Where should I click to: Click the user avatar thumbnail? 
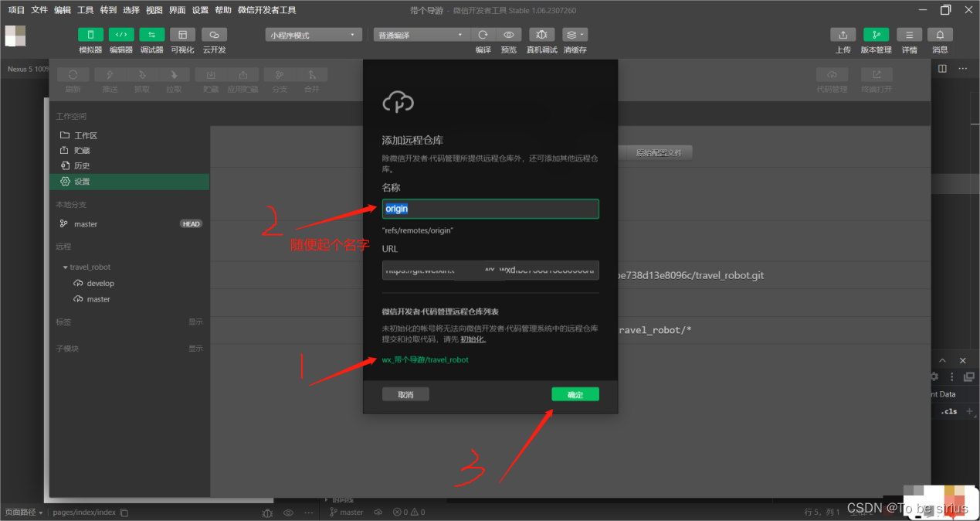point(15,36)
